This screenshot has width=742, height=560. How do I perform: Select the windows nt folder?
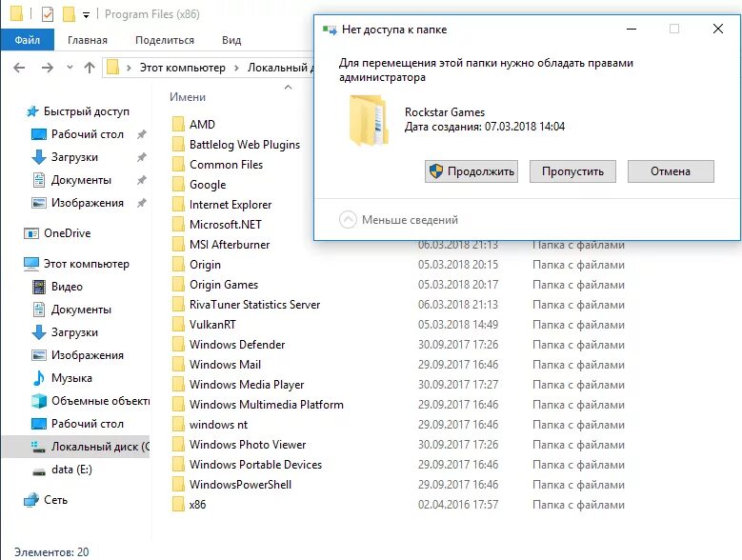(218, 425)
